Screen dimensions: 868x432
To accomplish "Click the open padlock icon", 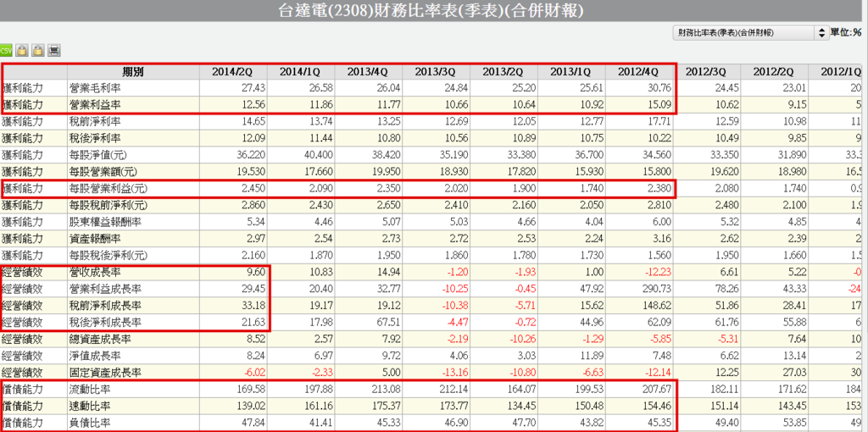I will [37, 51].
